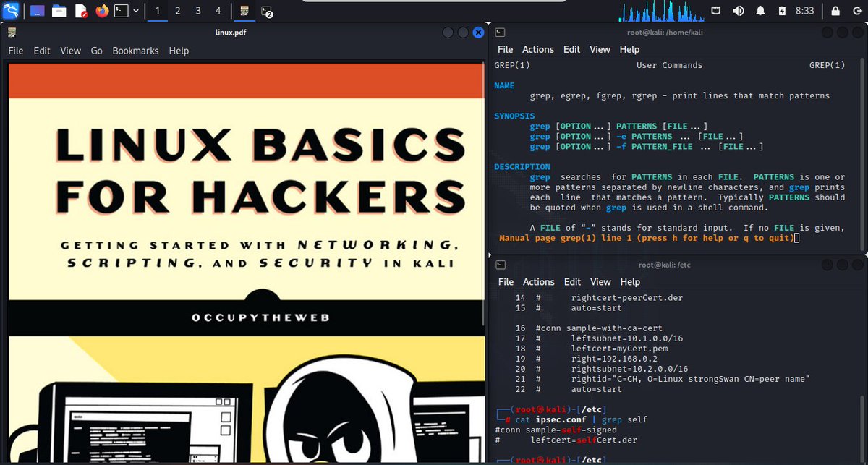
Task: Click 'rightcert=peerCert.der' line in terminal
Action: pos(627,297)
